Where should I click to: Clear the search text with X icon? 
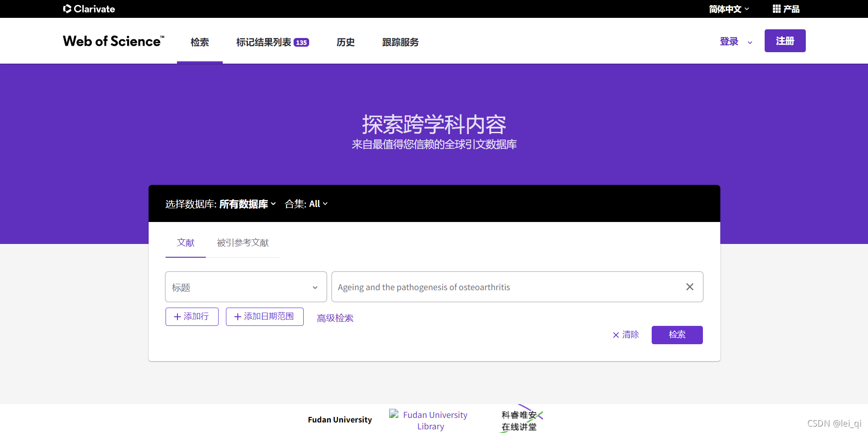click(x=690, y=287)
